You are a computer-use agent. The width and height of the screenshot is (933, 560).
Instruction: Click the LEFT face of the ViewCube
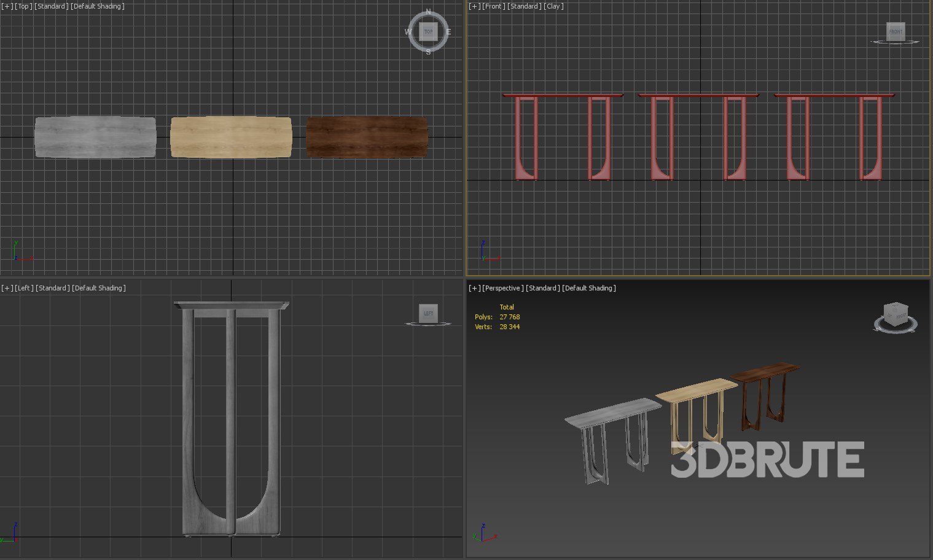[428, 313]
